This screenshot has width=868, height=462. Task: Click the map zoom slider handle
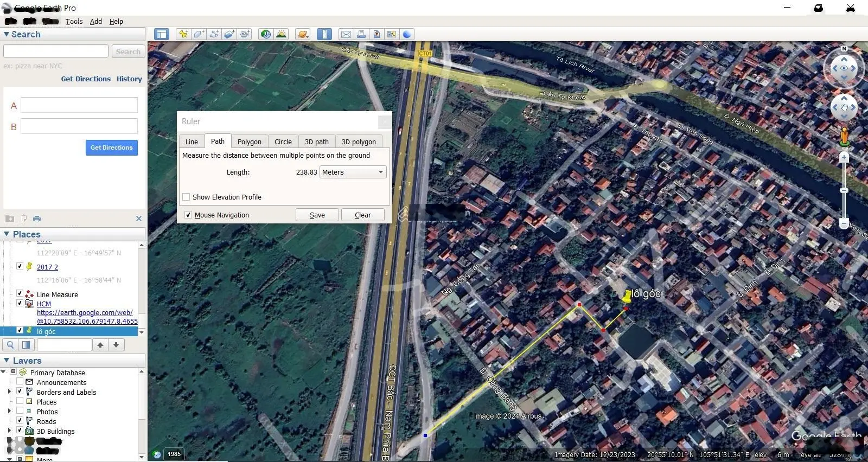844,190
